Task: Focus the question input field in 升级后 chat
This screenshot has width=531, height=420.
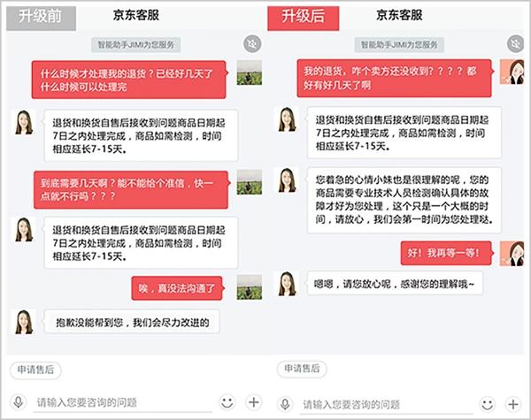Action: (x=385, y=402)
